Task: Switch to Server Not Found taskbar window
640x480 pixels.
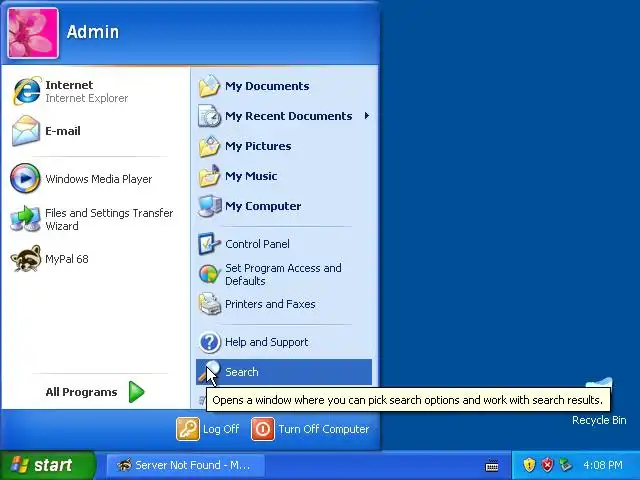Action: [x=186, y=465]
